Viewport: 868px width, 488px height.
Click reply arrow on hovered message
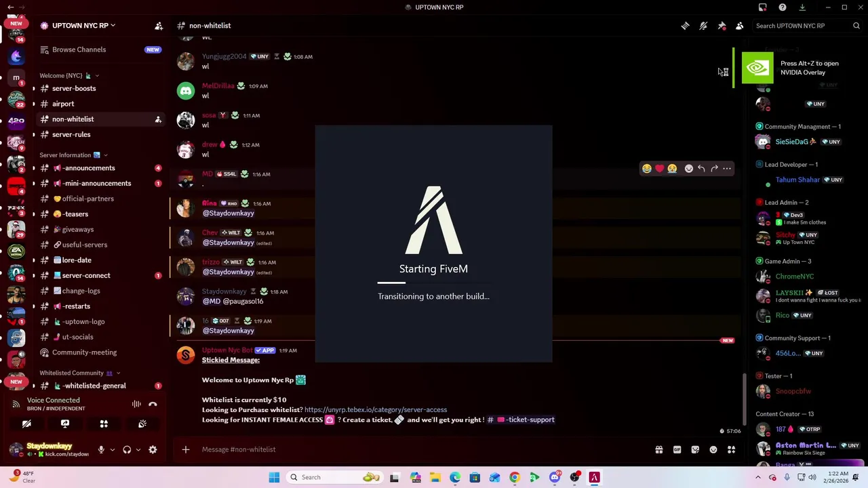(x=701, y=169)
